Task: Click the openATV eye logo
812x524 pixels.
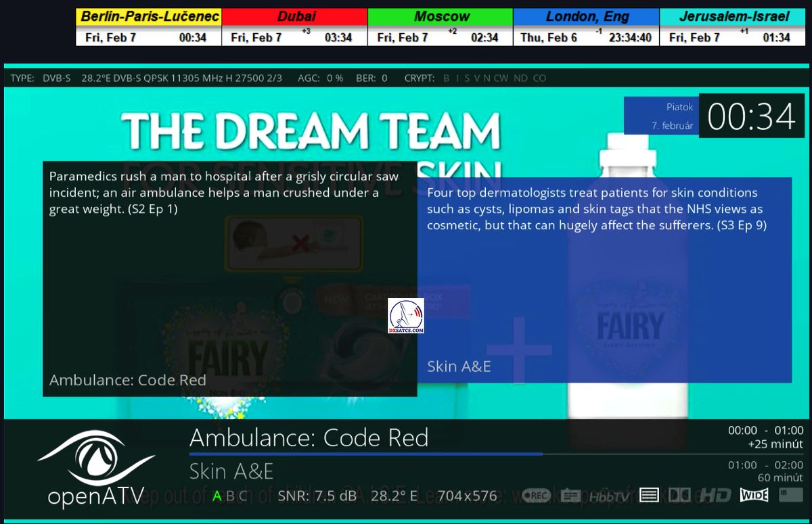Action: [x=95, y=458]
